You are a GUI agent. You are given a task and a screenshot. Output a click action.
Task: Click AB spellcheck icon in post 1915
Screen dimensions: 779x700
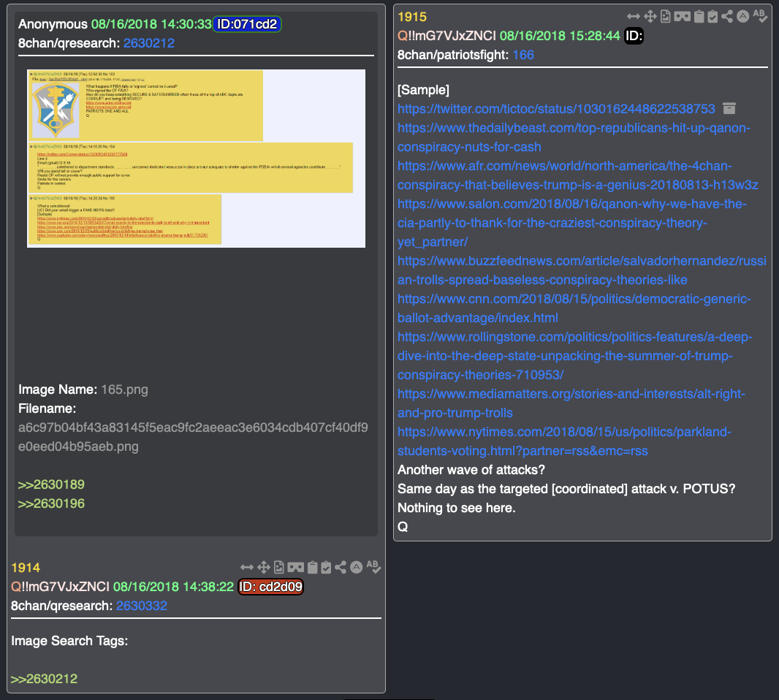coord(760,16)
